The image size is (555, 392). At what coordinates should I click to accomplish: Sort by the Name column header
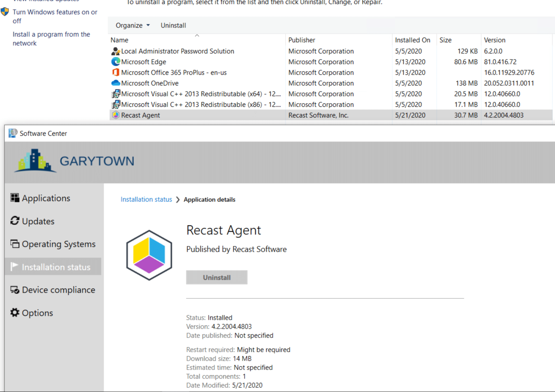120,40
